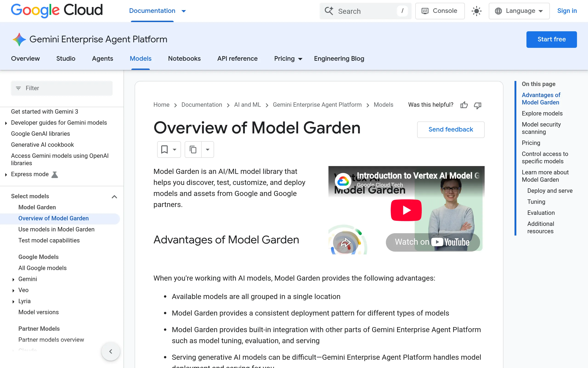Screen dimensions: 588x368
Task: Collapse the left navigation sidebar chevron
Action: (x=110, y=351)
